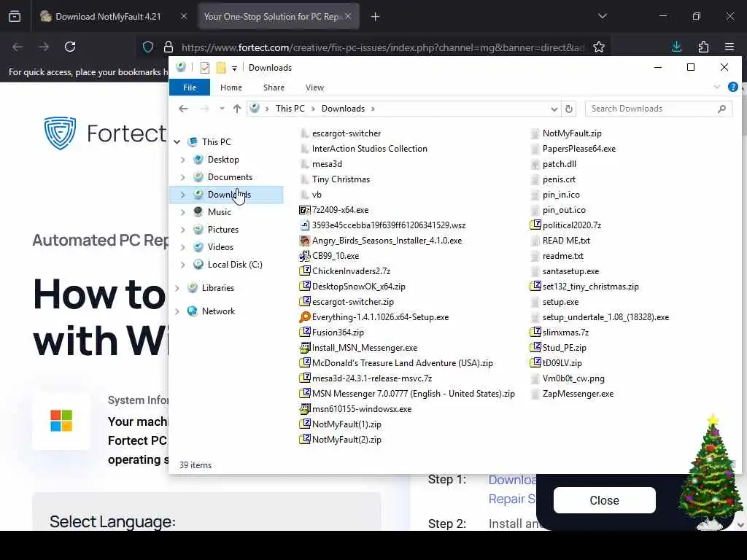Select Videos in navigation pane
The image size is (747, 560).
220,247
